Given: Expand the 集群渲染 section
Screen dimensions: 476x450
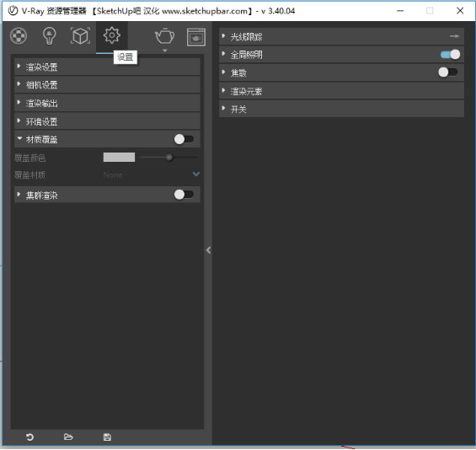Looking at the screenshot, I should [107, 195].
